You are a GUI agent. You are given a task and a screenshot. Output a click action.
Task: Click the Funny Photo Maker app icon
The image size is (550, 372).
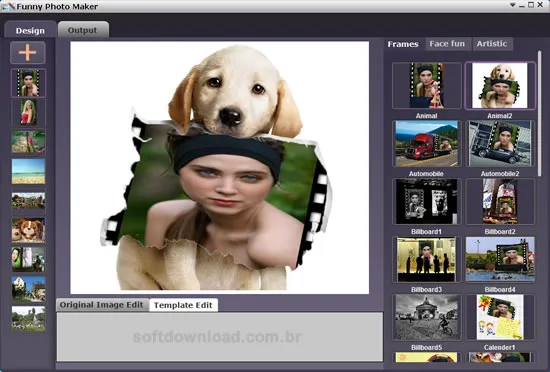8,6
